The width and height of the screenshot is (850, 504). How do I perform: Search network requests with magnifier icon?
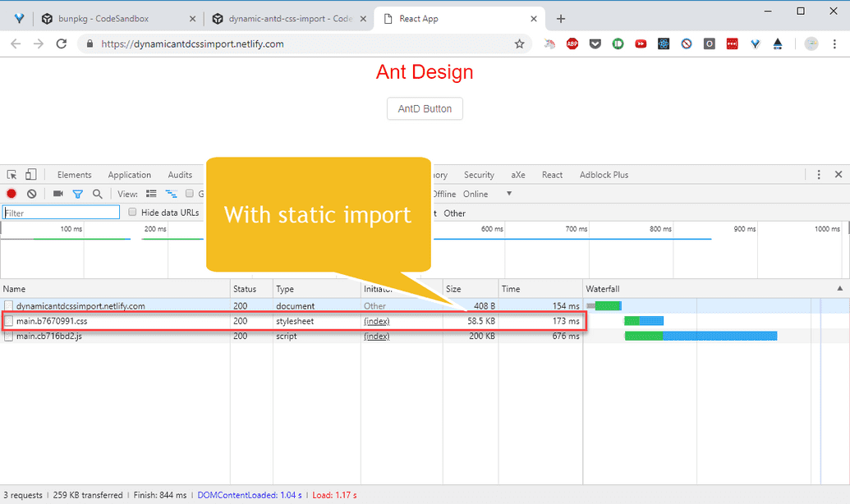pyautogui.click(x=98, y=194)
